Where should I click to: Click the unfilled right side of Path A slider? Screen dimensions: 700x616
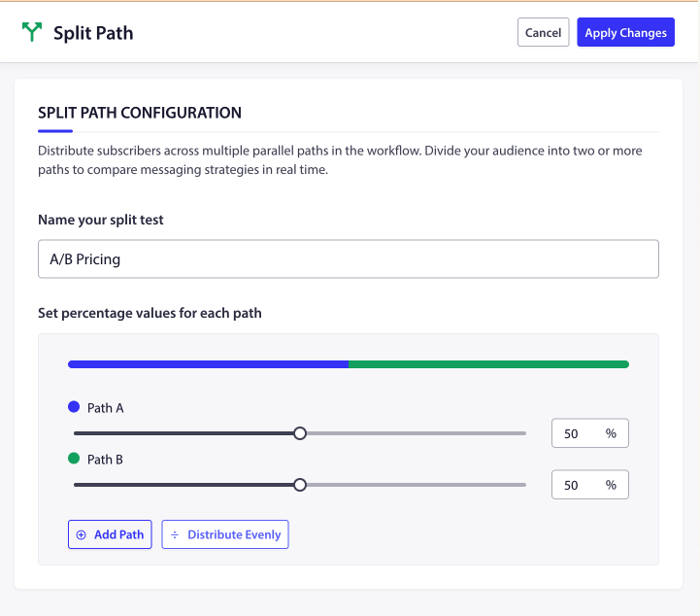point(417,433)
